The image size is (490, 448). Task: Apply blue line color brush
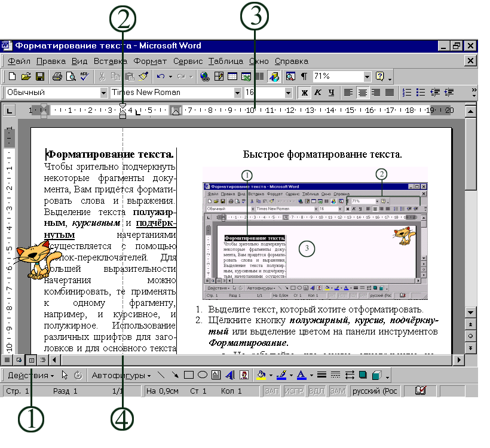(x=281, y=375)
